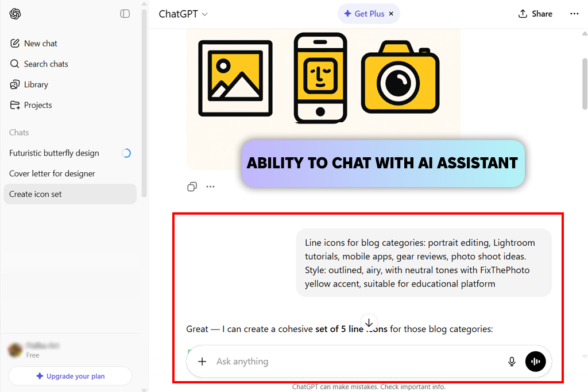Open the user profile menu
The height and width of the screenshot is (392, 588).
[x=70, y=350]
